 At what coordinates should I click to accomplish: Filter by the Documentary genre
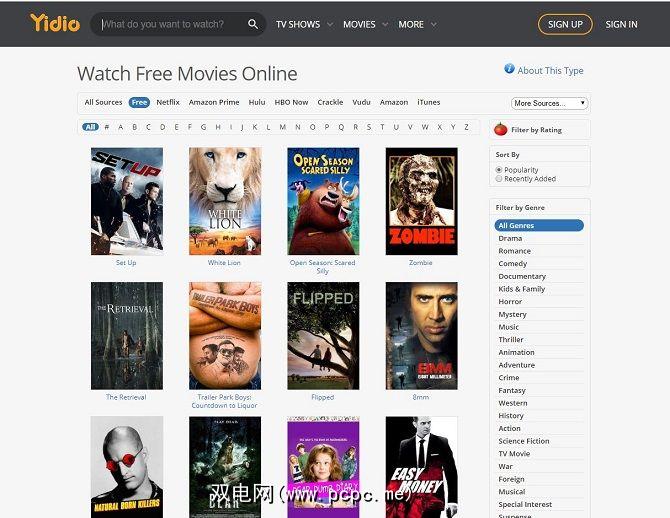(x=522, y=277)
